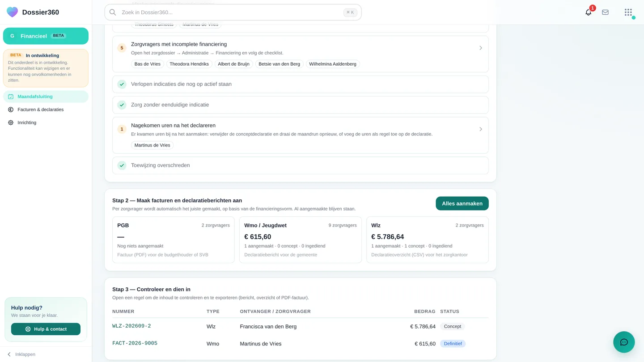Image resolution: width=644 pixels, height=362 pixels.
Task: Click the Dossier360 heart logo
Action: [x=13, y=12]
